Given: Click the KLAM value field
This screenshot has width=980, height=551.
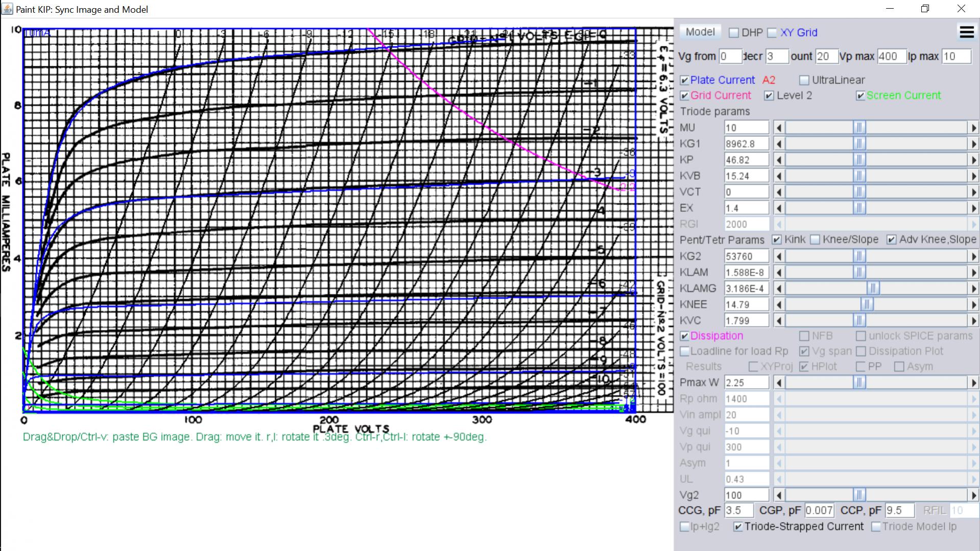Looking at the screenshot, I should [747, 272].
